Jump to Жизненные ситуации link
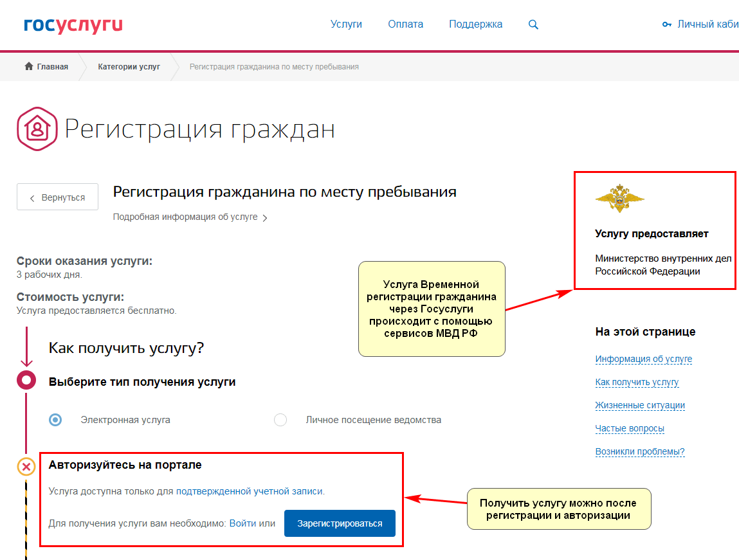Image resolution: width=739 pixels, height=560 pixels. (639, 405)
